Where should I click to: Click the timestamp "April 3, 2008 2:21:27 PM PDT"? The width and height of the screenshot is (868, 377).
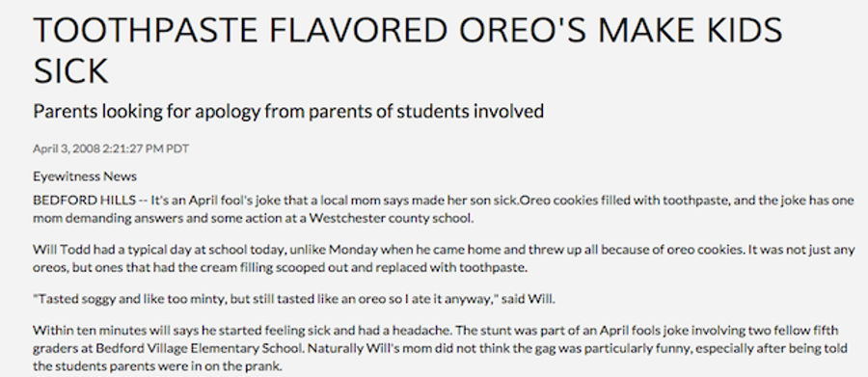coord(111,148)
